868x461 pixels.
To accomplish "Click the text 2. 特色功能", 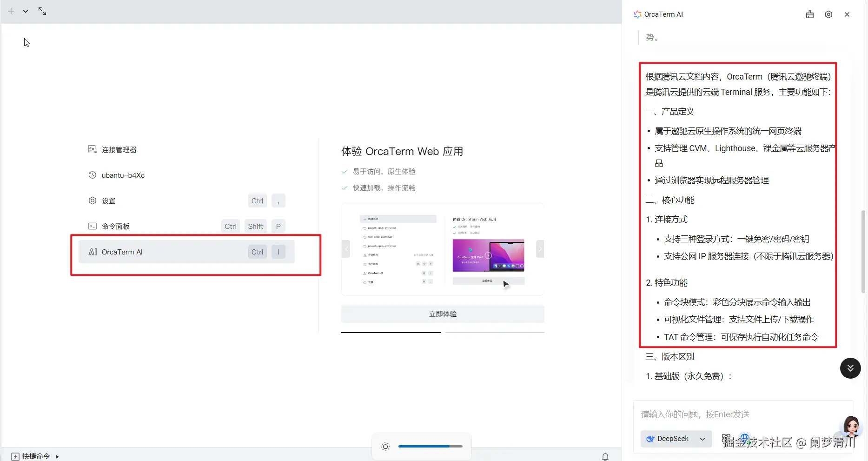I will coord(667,283).
